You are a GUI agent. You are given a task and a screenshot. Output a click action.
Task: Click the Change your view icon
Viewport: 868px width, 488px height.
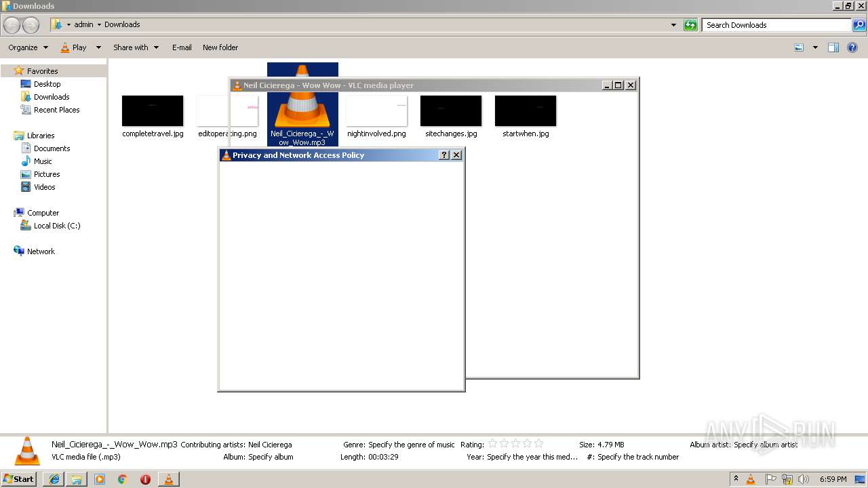799,47
